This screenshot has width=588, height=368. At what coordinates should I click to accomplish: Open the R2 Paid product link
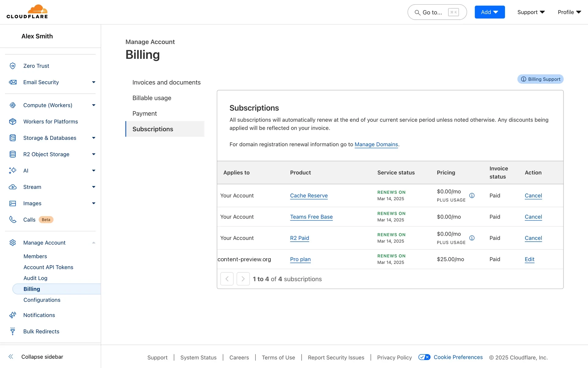[300, 238]
